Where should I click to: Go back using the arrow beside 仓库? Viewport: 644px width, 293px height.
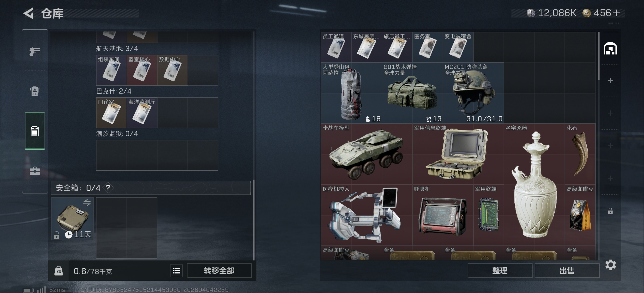28,13
